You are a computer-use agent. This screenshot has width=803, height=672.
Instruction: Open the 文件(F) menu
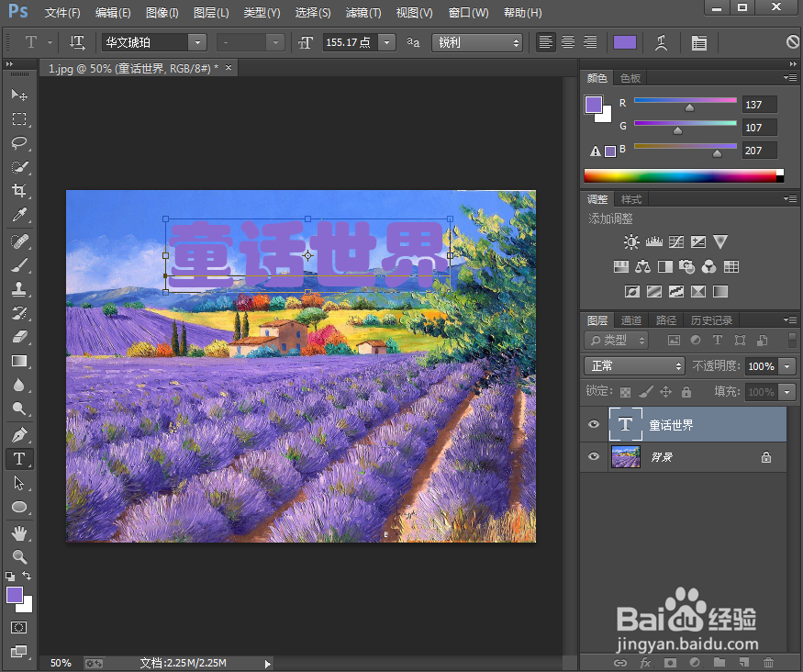click(x=62, y=13)
